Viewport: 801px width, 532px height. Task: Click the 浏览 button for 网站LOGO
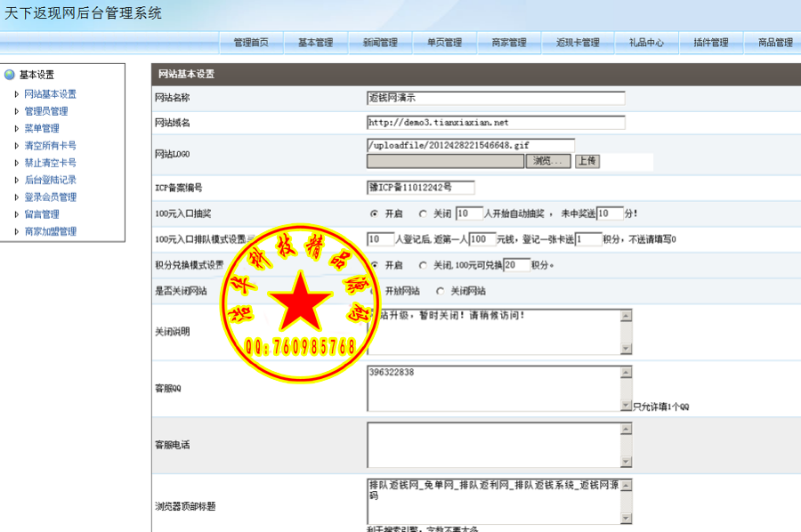pos(549,160)
